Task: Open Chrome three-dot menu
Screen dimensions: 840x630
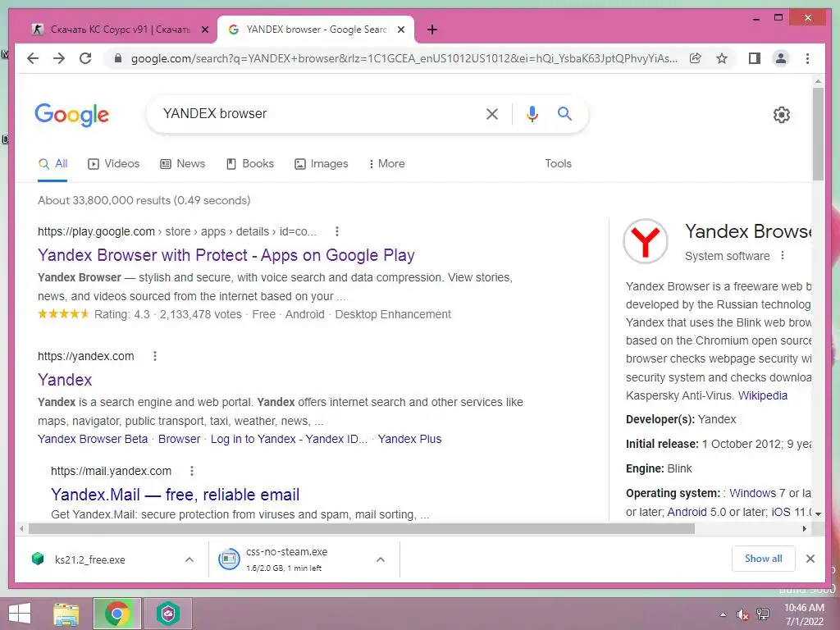Action: pos(807,58)
